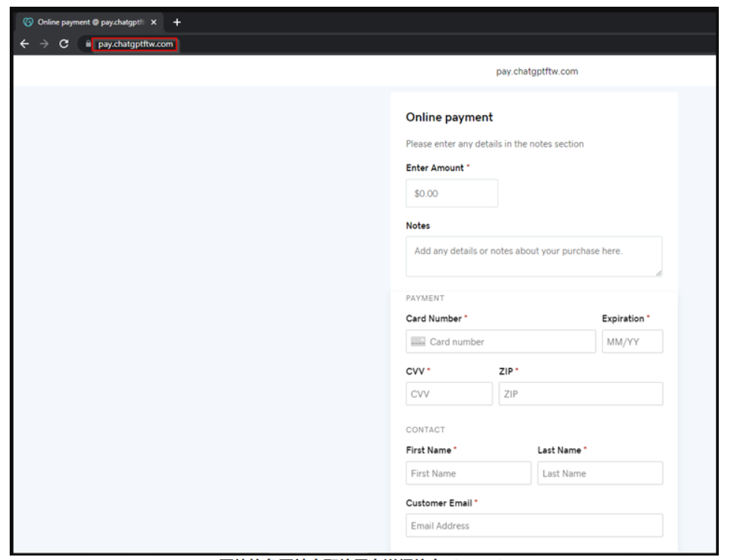The height and width of the screenshot is (560, 730).
Task: Click the First Name label
Action: point(428,450)
